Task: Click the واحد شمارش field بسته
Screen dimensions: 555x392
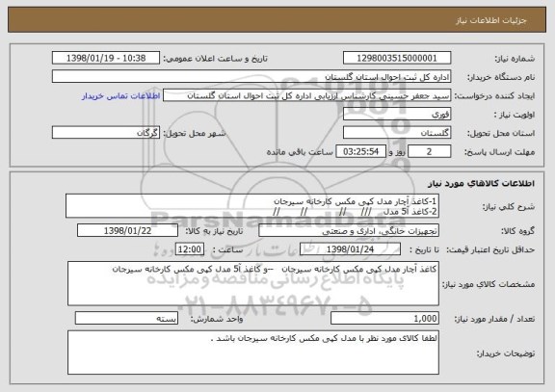Action: [x=126, y=319]
